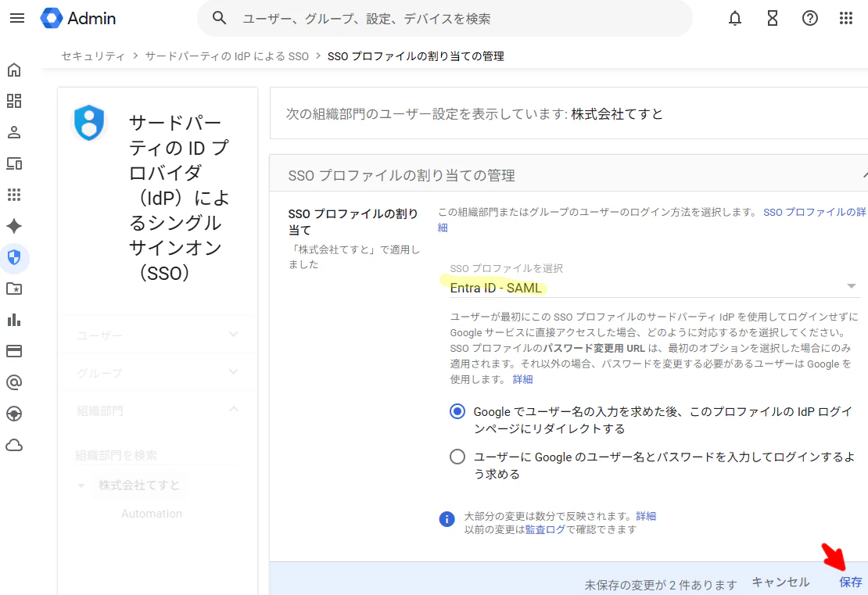
Task: Expand the グループ section
Action: (157, 372)
